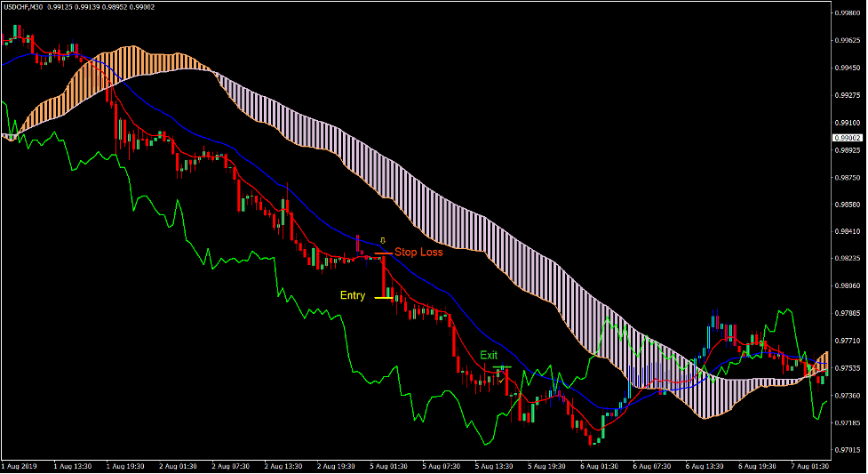
Task: Click the 0.97360 price axis label
Action: (x=847, y=396)
